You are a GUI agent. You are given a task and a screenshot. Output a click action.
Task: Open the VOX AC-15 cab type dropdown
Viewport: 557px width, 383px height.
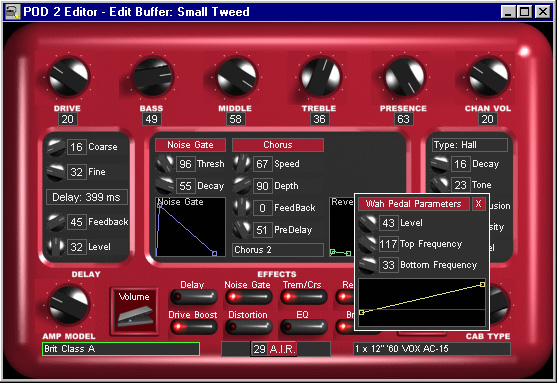(x=432, y=349)
